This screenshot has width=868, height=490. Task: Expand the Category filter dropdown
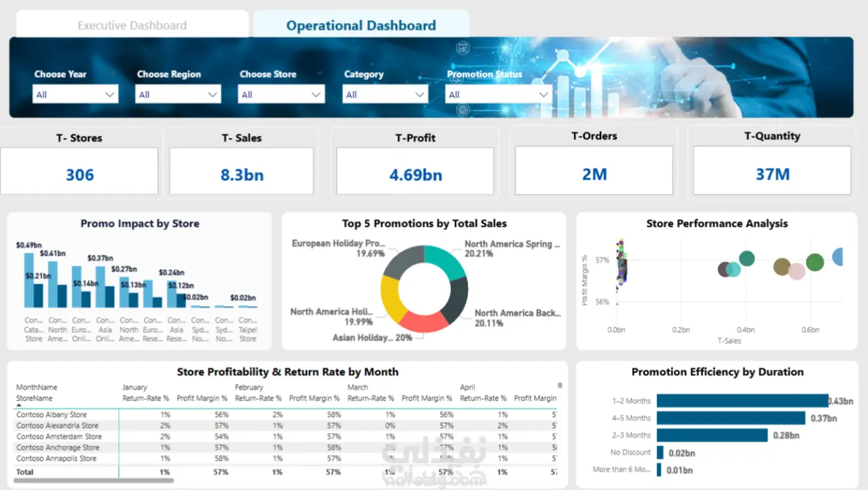point(385,94)
